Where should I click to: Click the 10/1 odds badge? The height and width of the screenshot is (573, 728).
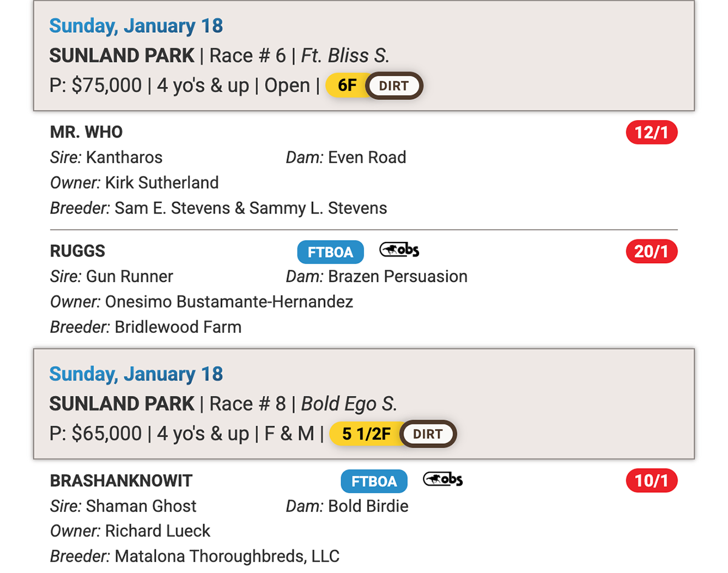click(651, 481)
